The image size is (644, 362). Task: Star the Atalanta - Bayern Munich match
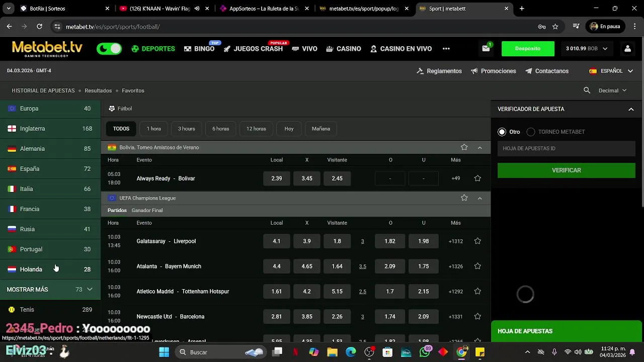pyautogui.click(x=477, y=266)
